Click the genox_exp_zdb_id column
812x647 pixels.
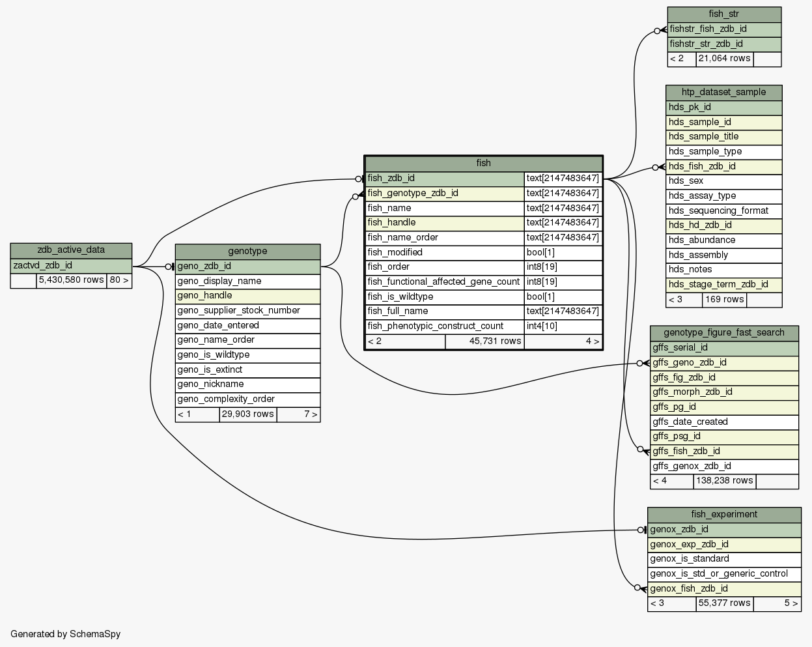pos(724,545)
